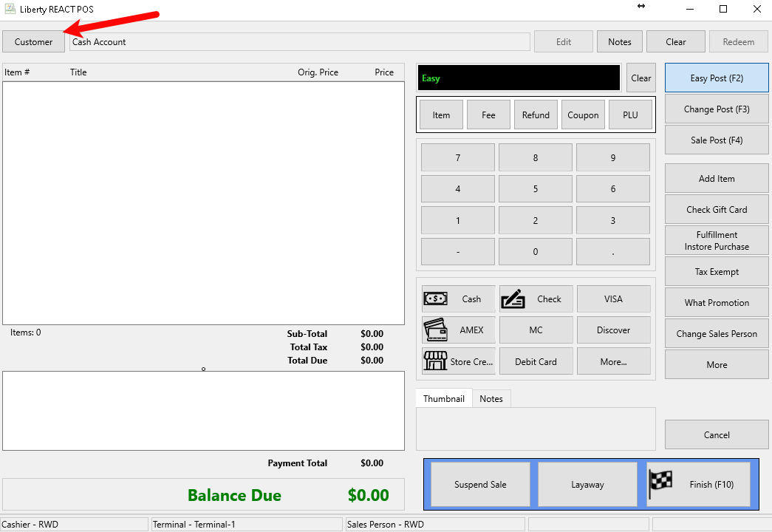
Task: Click the Check payment pen icon
Action: 513,299
